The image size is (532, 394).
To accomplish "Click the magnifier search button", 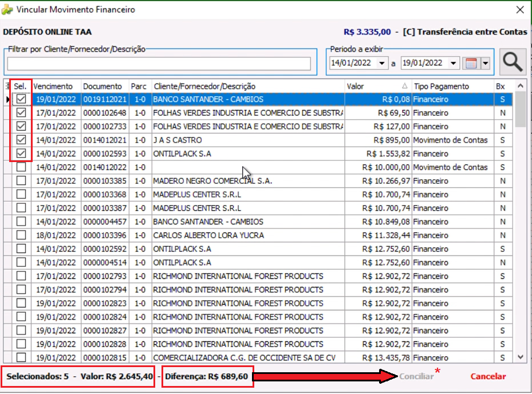I will tap(513, 62).
